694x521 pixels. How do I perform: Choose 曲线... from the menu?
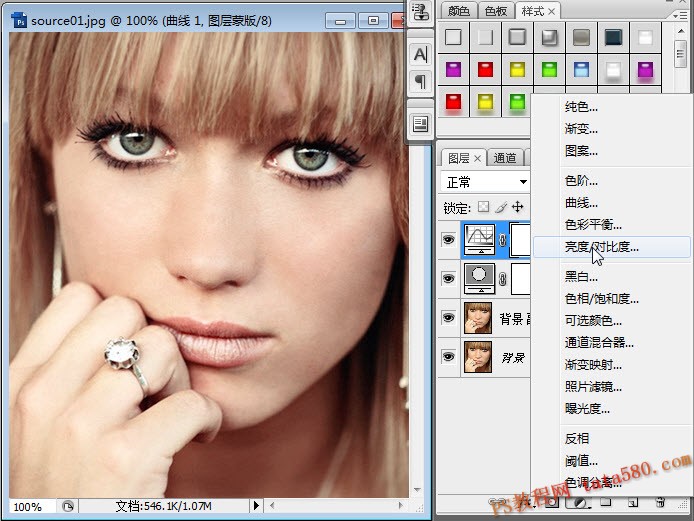612,203
